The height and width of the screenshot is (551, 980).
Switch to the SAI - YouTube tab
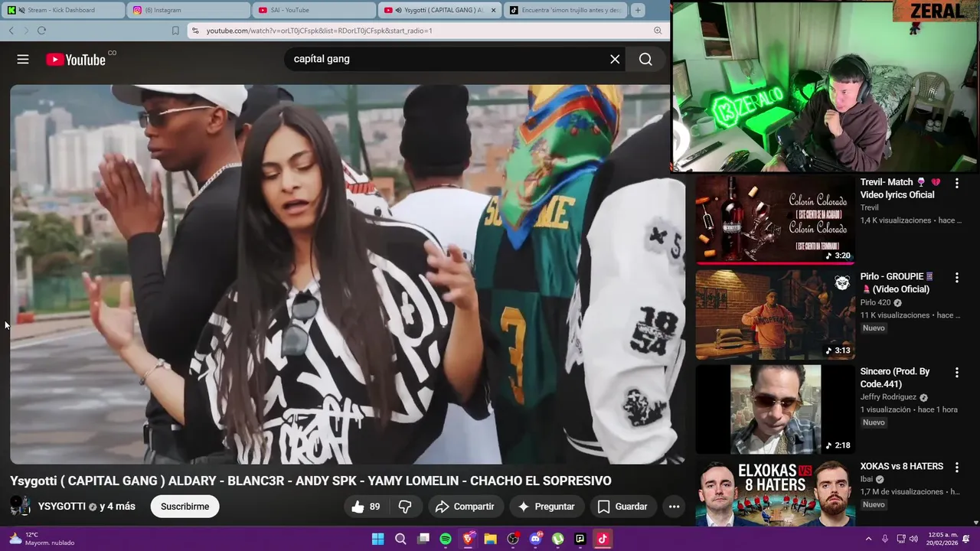tap(314, 10)
